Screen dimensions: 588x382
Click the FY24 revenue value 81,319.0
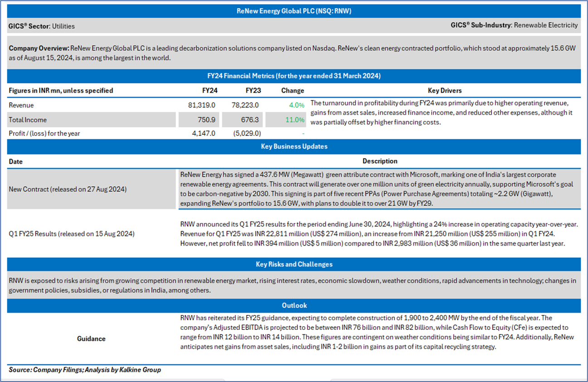pos(203,105)
